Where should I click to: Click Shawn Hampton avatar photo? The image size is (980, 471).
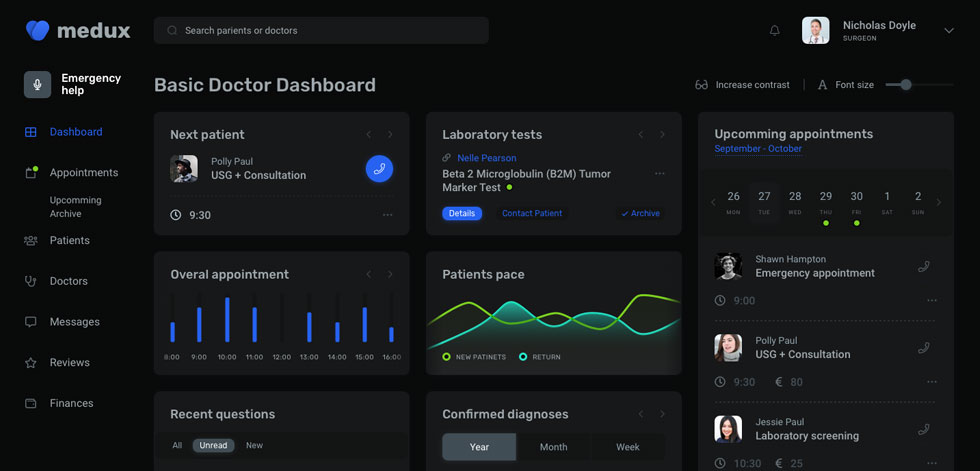(728, 266)
